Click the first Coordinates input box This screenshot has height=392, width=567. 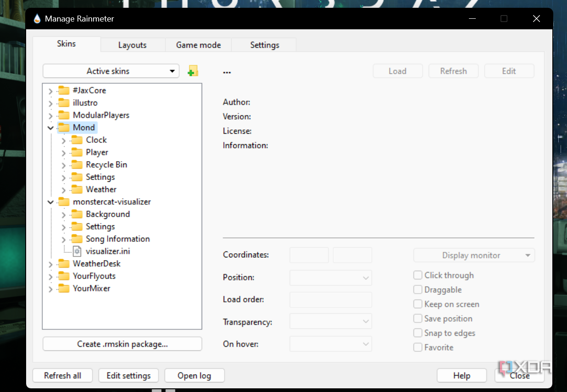coord(309,255)
